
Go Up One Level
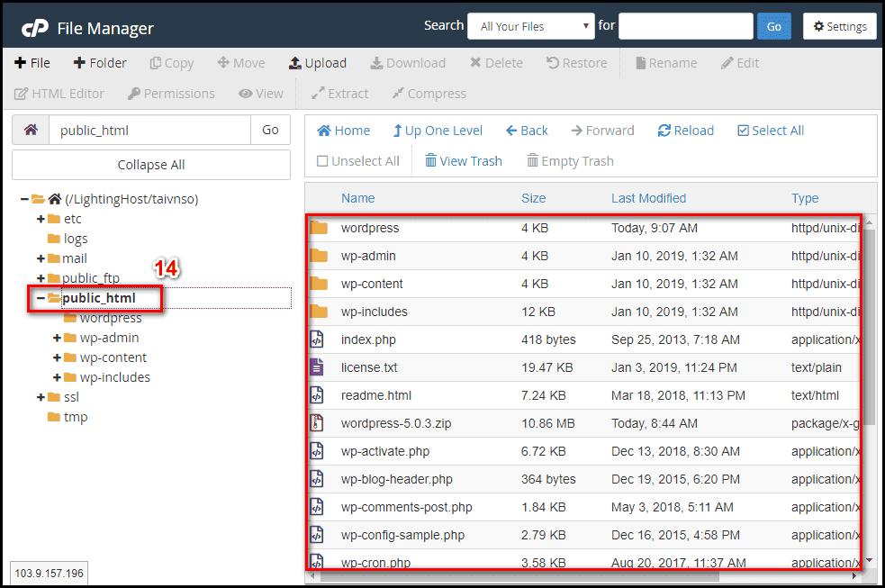438,131
